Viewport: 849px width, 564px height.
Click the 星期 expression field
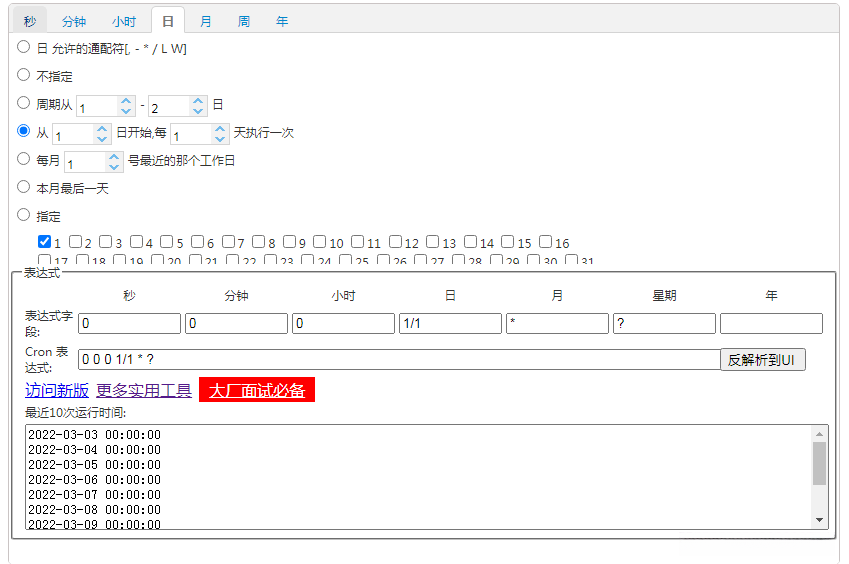tap(664, 324)
